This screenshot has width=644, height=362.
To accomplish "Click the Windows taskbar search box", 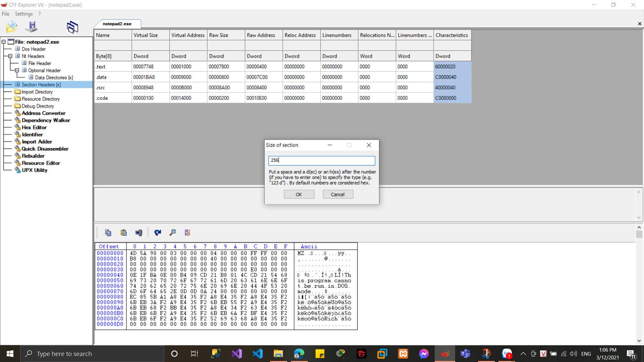I will point(92,354).
